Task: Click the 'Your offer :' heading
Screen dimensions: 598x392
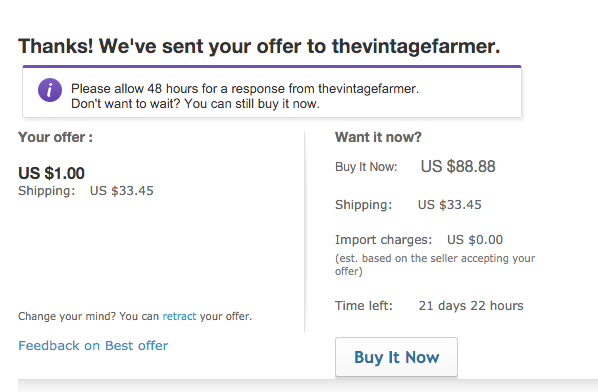Action: [x=55, y=137]
